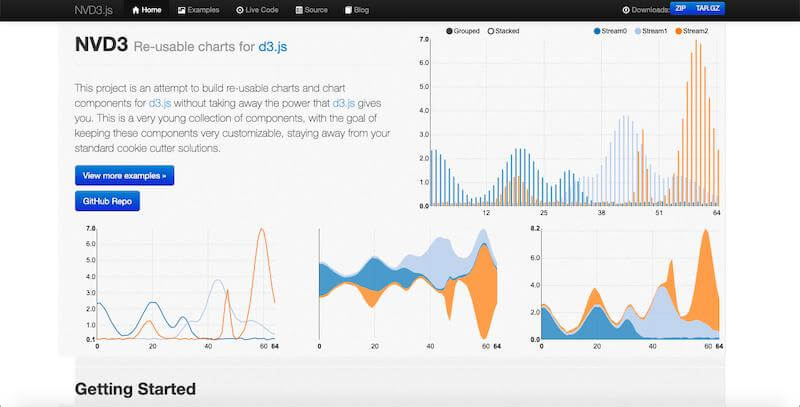800x407 pixels.
Task: Click the tall orange bars in bar chart
Action: (x=698, y=122)
